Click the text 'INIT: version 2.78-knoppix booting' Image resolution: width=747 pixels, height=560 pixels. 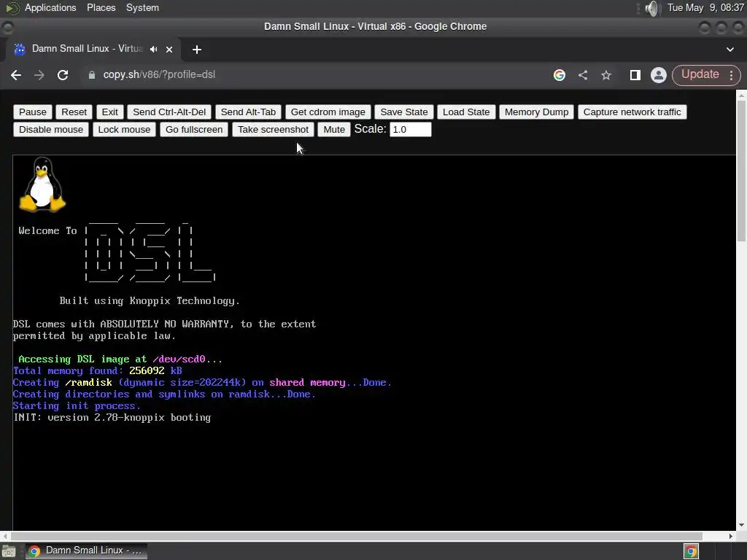[112, 418]
